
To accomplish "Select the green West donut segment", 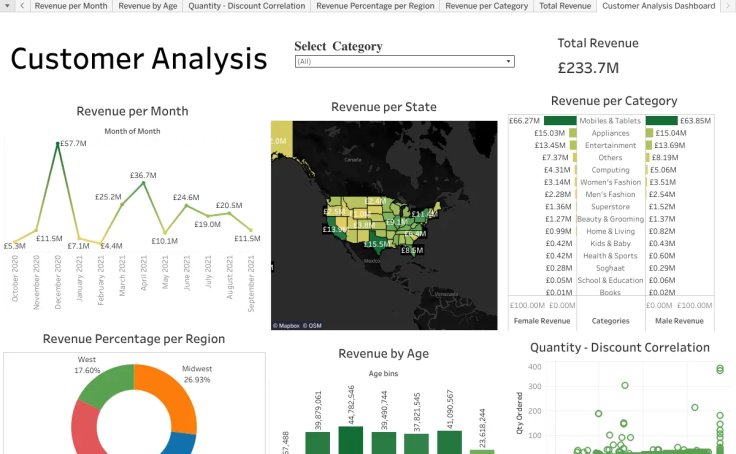I will click(x=109, y=384).
